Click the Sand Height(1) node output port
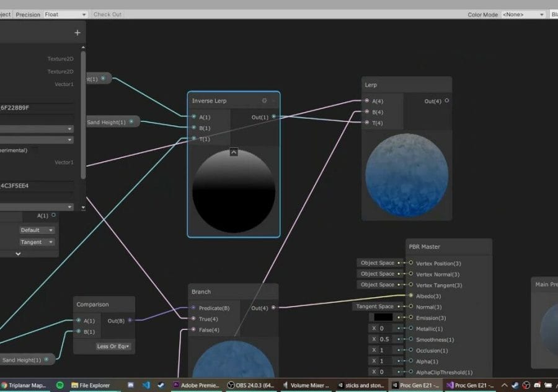The height and width of the screenshot is (392, 558). click(131, 122)
